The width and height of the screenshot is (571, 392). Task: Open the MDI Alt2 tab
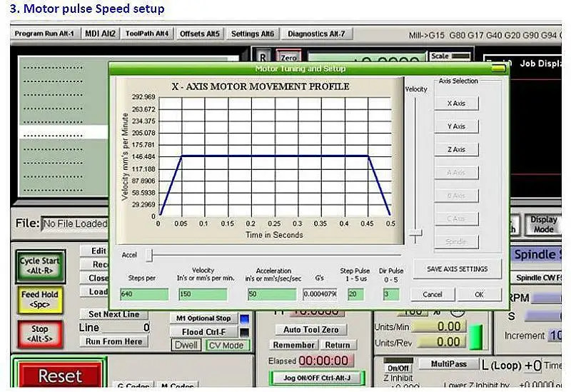[x=100, y=34]
